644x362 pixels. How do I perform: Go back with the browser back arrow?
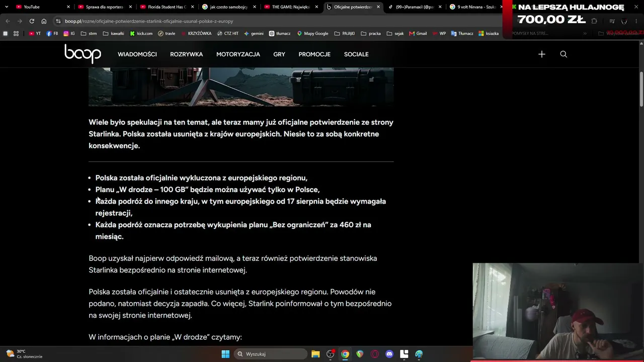tap(8, 21)
